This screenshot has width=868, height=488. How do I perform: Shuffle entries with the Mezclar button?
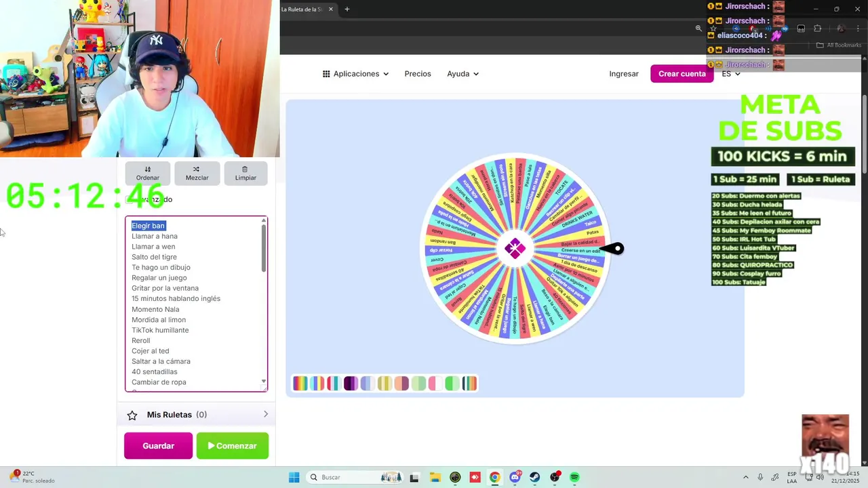197,173
